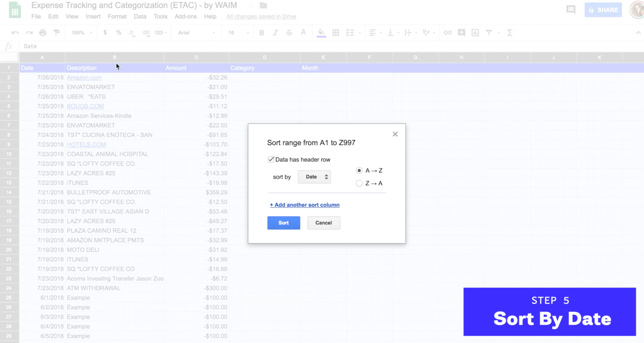Viewport: 644px width, 343px height.
Task: Open the sort by Date dropdown
Action: coord(314,177)
